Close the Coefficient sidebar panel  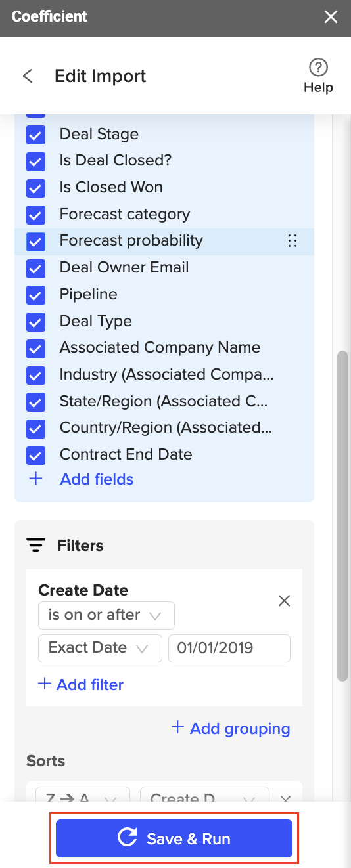click(x=331, y=17)
